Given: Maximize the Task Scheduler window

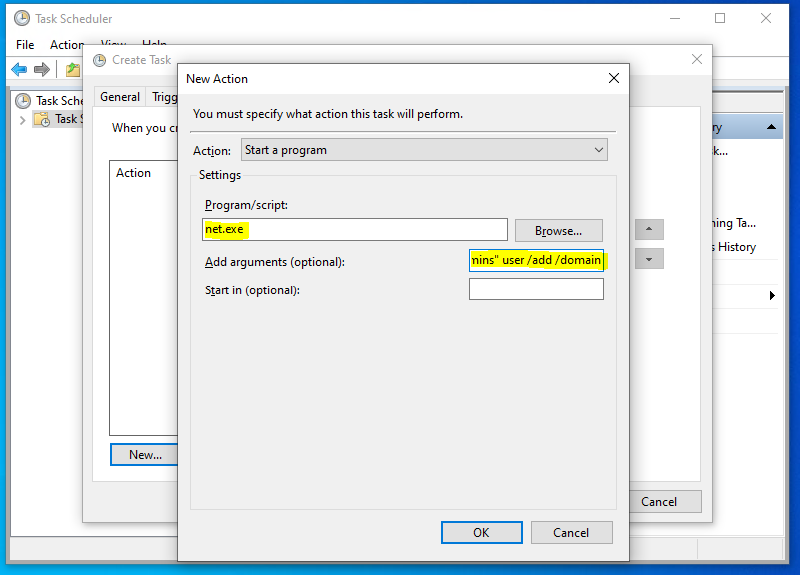Looking at the screenshot, I should pyautogui.click(x=720, y=18).
